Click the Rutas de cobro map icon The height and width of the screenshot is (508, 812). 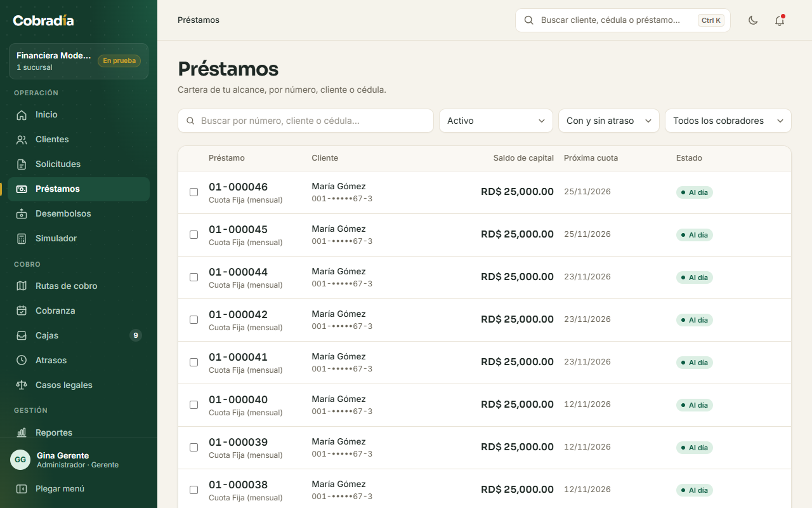(x=22, y=286)
